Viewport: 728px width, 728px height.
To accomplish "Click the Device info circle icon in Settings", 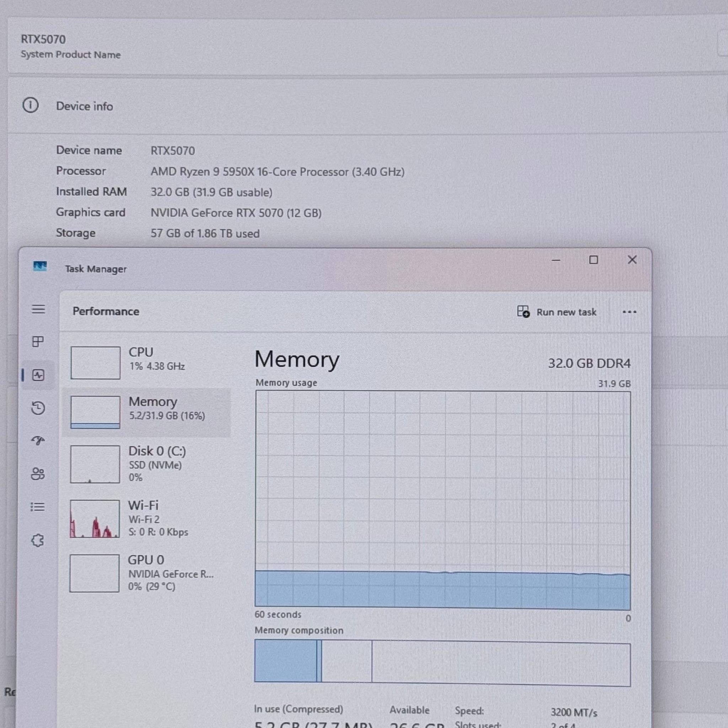I will point(31,105).
